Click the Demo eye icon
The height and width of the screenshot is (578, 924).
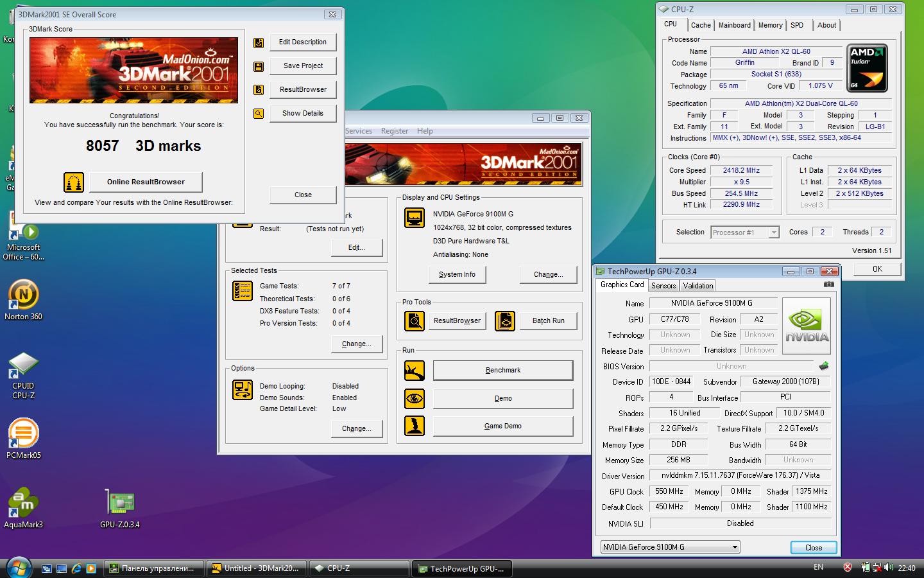coord(415,398)
